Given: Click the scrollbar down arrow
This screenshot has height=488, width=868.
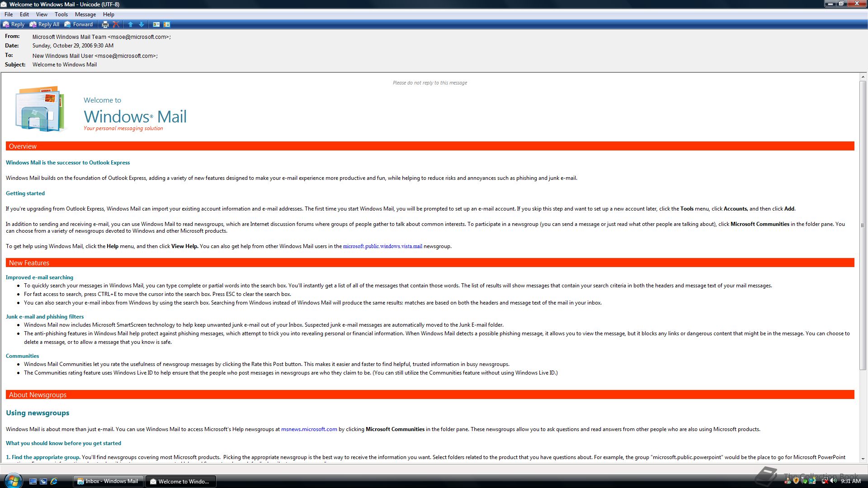Looking at the screenshot, I should (x=863, y=459).
